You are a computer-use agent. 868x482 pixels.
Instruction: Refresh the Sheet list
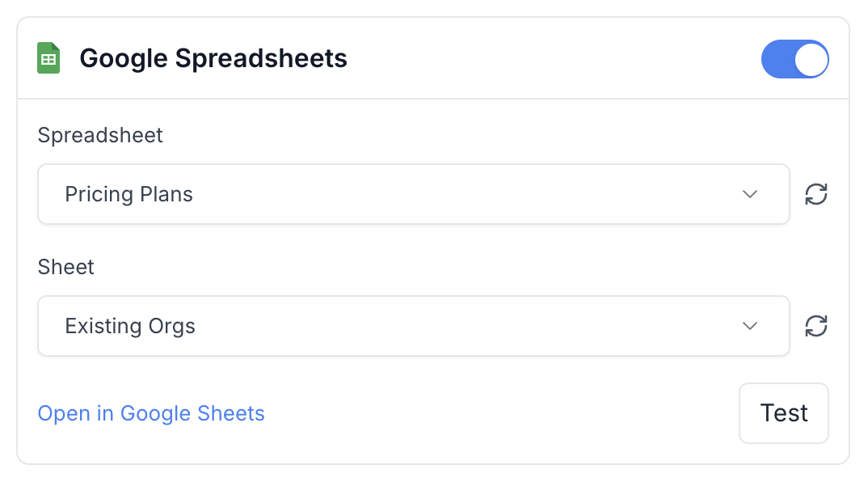[816, 326]
